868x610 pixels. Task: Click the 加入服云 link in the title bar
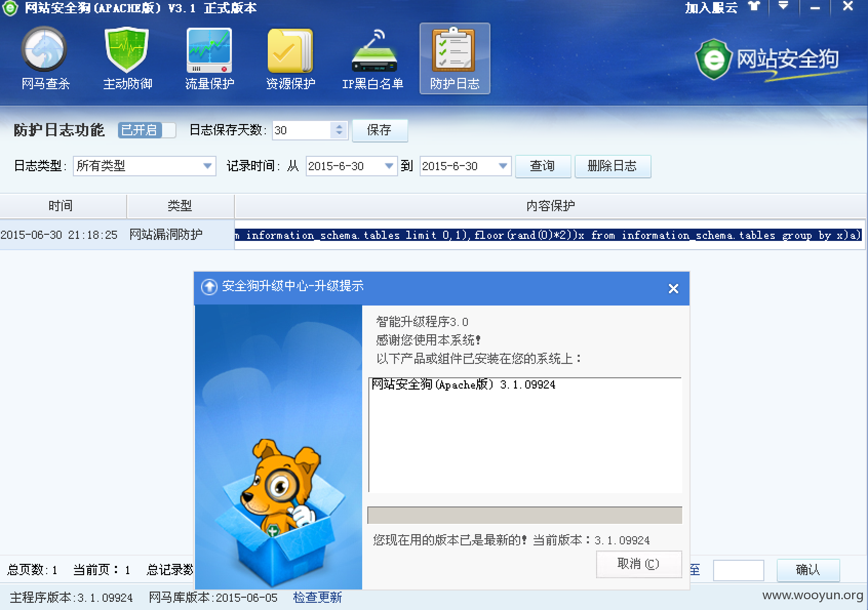coord(711,8)
